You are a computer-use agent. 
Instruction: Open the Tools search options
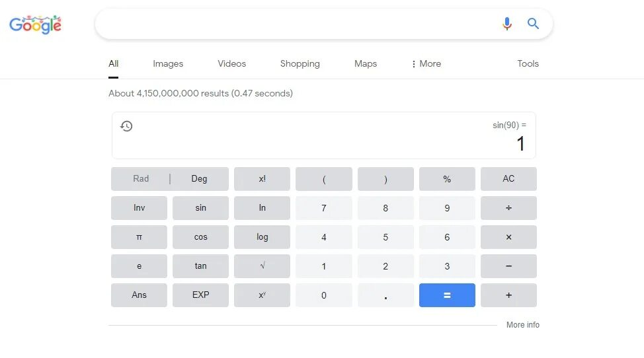coord(528,64)
